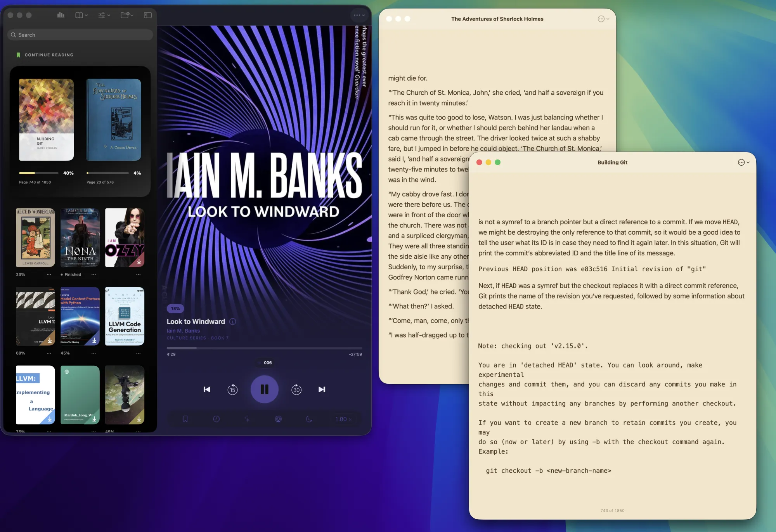This screenshot has width=776, height=532.
Task: Download the Model Context Protocol with Python book
Action: click(94, 340)
